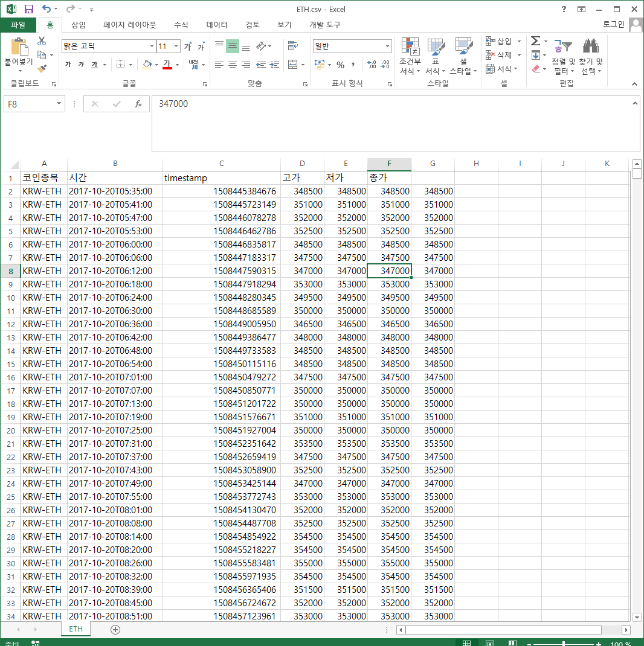Open the 삽입 (Insert) ribbon tab

pos(79,25)
